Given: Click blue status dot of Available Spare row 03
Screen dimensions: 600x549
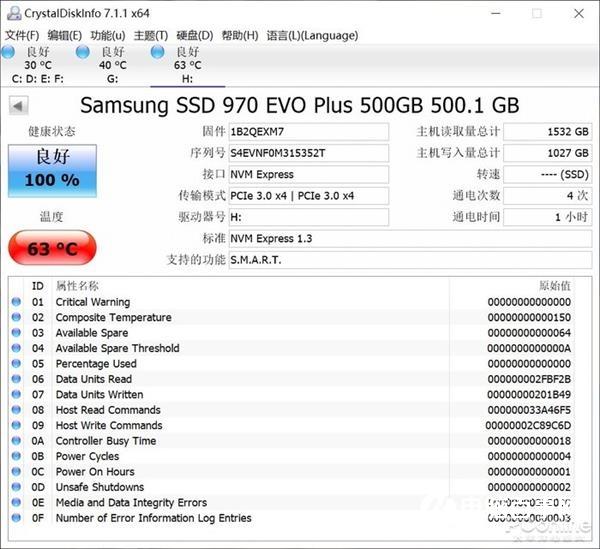Looking at the screenshot, I should click(16, 332).
